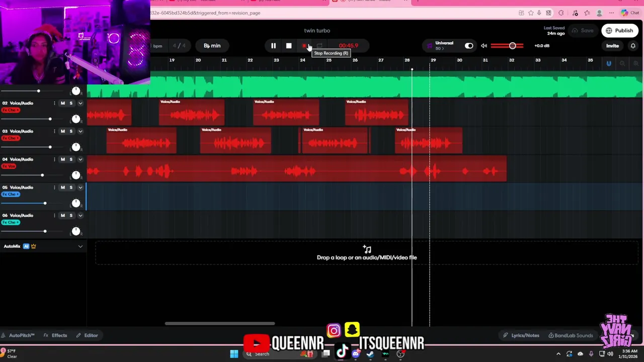Open browser profile avatar icon
The width and height of the screenshot is (644, 362).
coord(599,13)
